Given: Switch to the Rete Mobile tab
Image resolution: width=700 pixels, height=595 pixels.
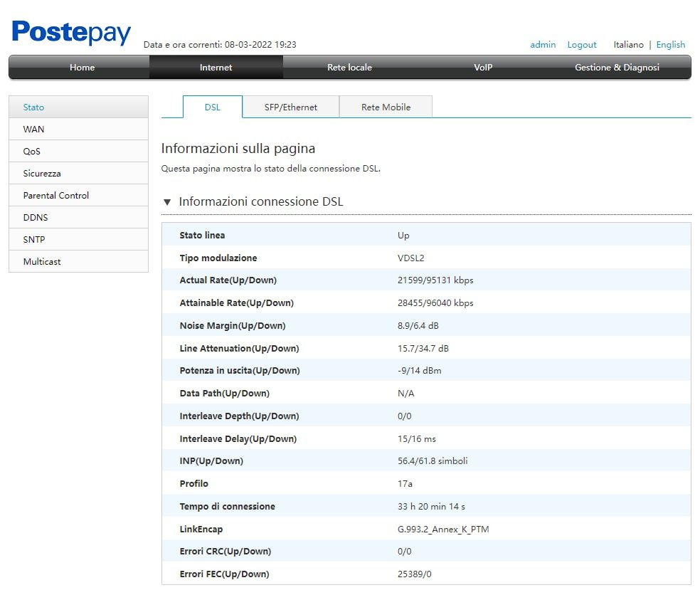Looking at the screenshot, I should pyautogui.click(x=386, y=107).
